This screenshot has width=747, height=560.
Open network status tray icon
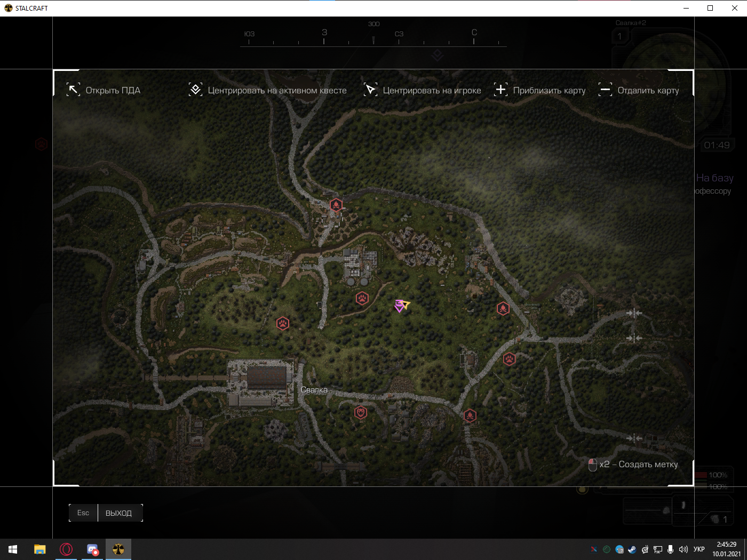tap(657, 549)
